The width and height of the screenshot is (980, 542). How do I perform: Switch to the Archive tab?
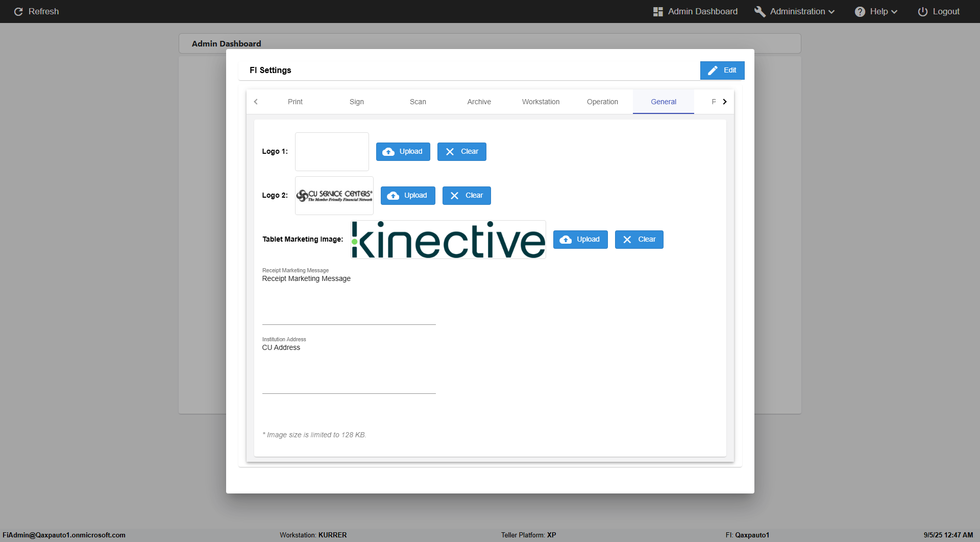(479, 102)
